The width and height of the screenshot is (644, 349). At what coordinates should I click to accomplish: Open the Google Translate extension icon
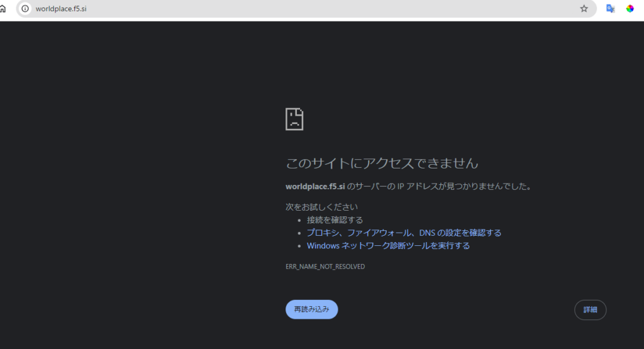(610, 9)
